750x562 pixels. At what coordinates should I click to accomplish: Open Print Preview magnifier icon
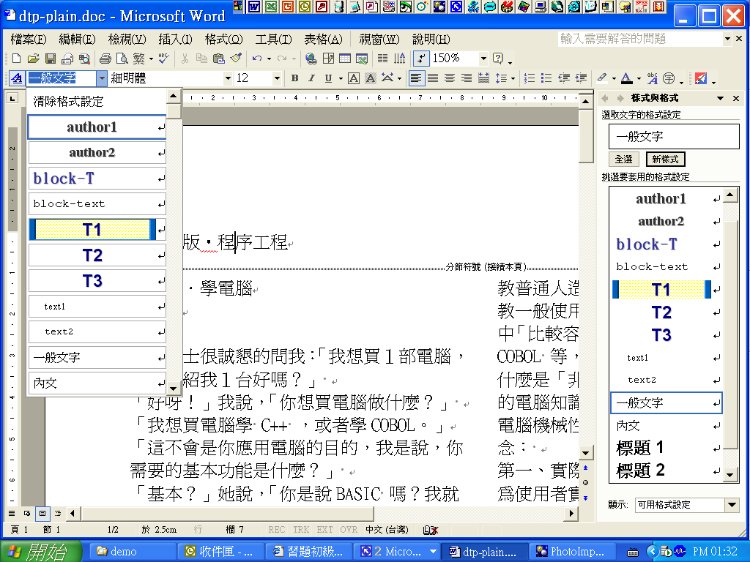pyautogui.click(x=122, y=59)
